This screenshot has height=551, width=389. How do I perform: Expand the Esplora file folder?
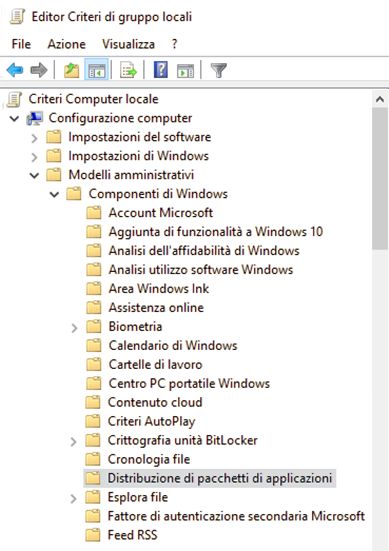tap(73, 499)
